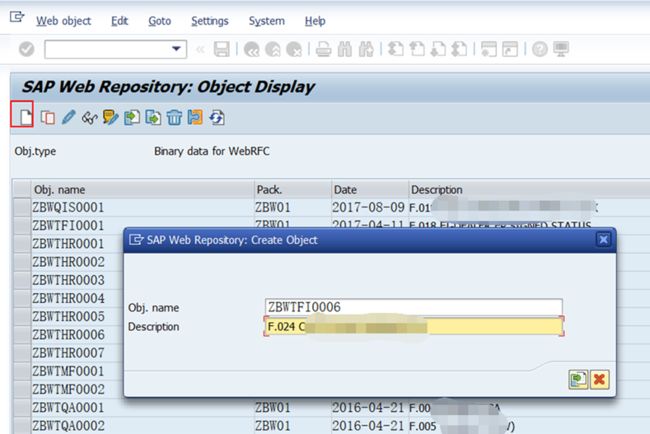The height and width of the screenshot is (434, 650).
Task: Open the Edit menu
Action: [x=119, y=21]
